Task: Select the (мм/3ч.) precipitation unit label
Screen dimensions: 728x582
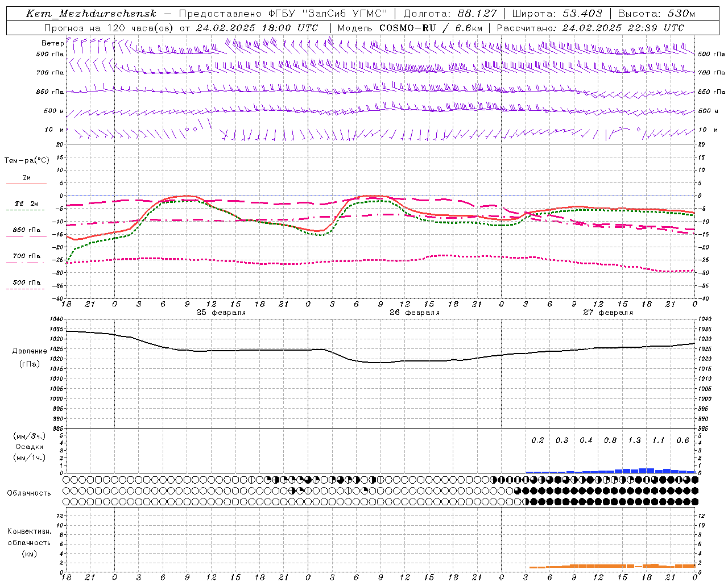Action: pyautogui.click(x=30, y=436)
